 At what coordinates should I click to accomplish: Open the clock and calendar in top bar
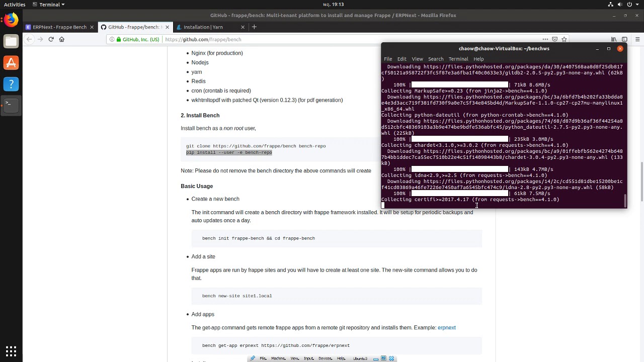click(x=334, y=5)
